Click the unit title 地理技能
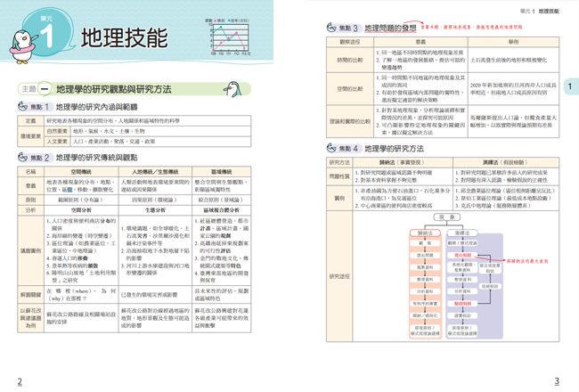 (x=125, y=37)
